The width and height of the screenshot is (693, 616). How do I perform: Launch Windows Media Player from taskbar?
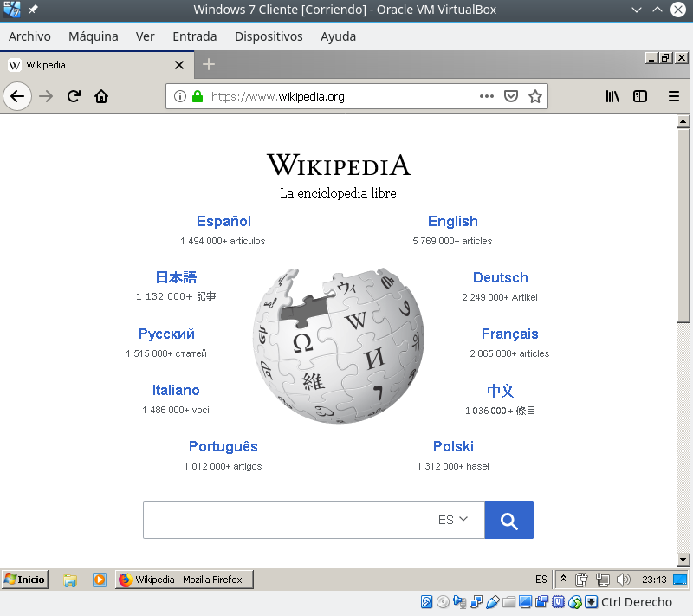point(100,580)
